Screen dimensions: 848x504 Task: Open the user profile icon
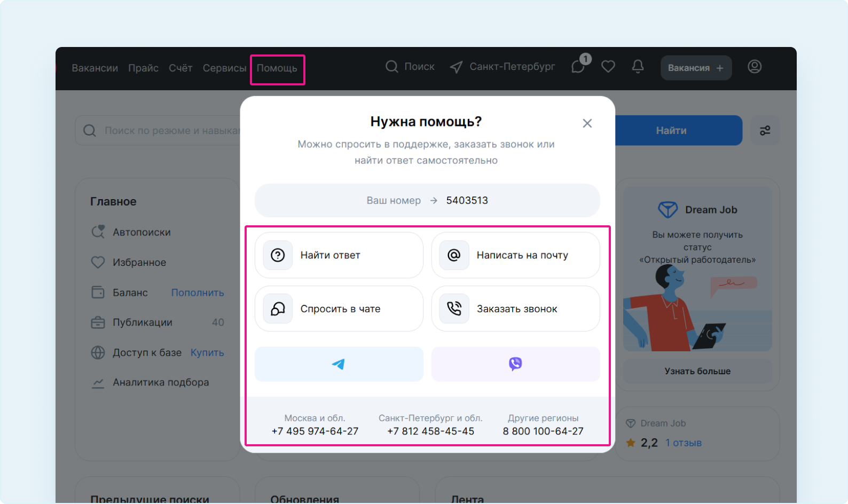[755, 67]
